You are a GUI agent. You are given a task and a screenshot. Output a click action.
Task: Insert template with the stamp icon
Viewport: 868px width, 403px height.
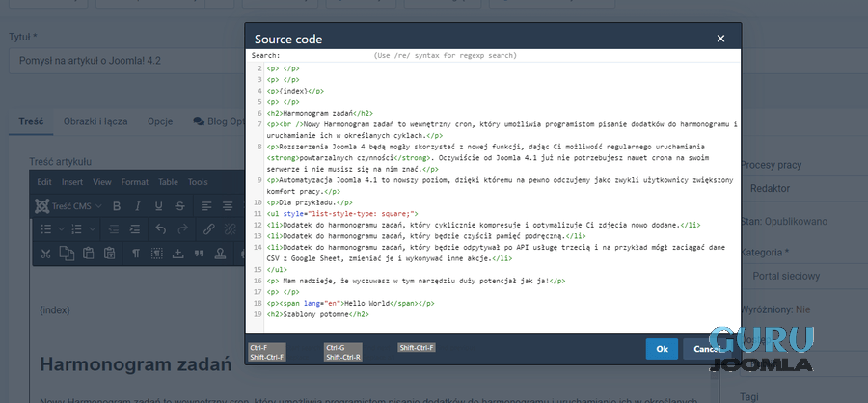pos(220,254)
